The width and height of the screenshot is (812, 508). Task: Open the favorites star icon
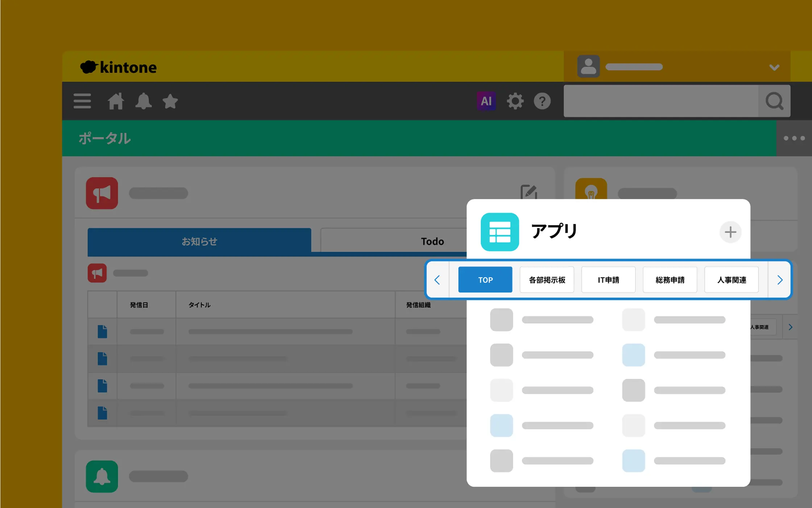tap(170, 101)
